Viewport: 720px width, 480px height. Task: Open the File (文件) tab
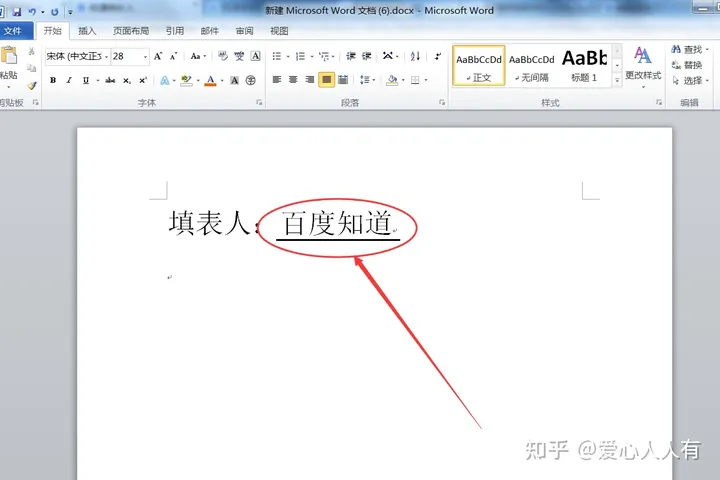tap(14, 31)
